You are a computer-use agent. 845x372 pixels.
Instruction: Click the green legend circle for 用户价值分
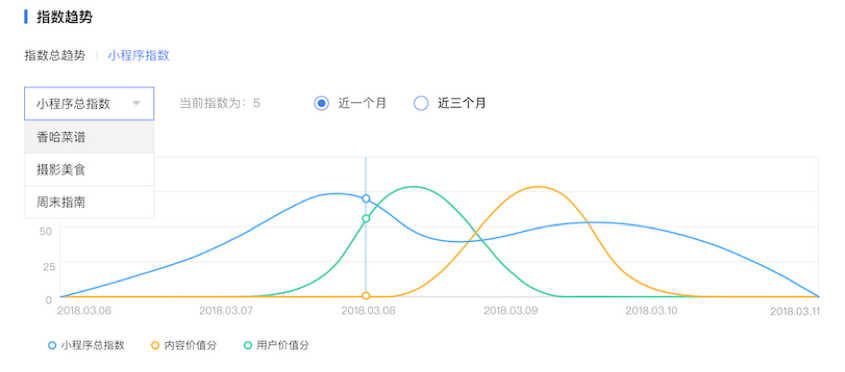pyautogui.click(x=248, y=346)
